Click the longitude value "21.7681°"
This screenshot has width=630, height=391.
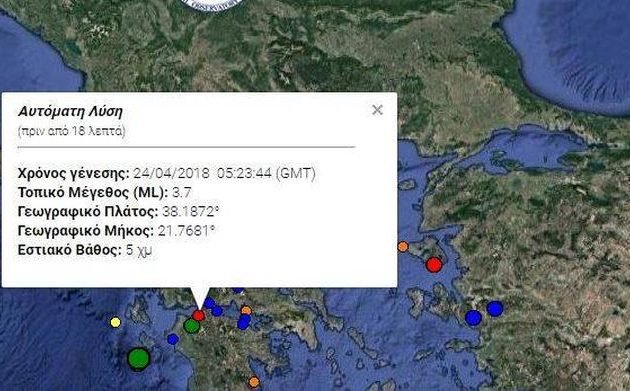186,231
